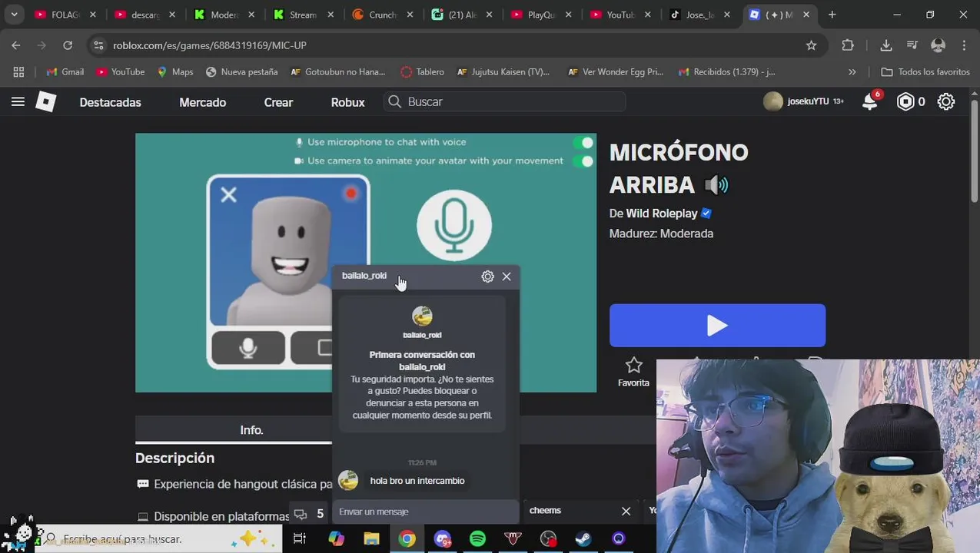View site information icon in address bar
Screen dimensions: 980x553
98,45
